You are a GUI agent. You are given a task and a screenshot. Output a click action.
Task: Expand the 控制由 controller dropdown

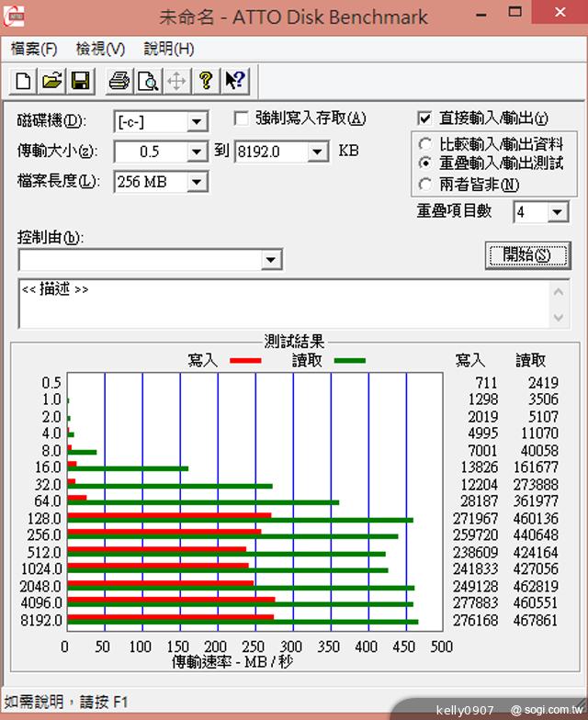[x=271, y=260]
